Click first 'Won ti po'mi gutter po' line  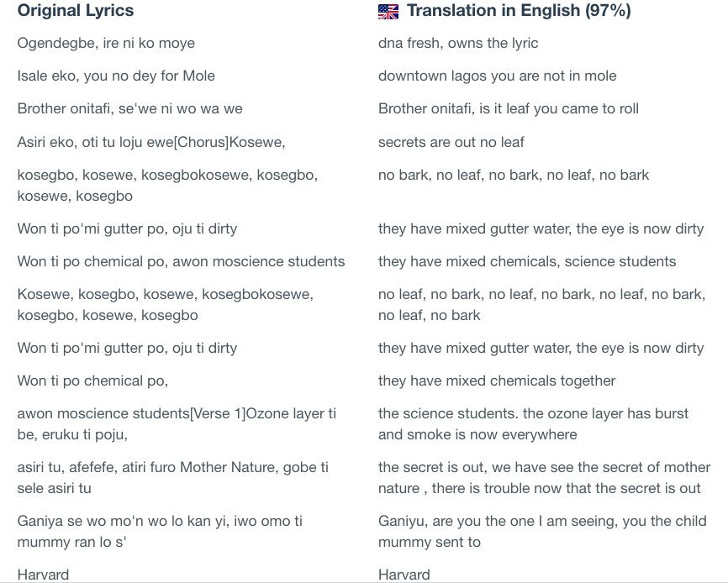pos(127,228)
